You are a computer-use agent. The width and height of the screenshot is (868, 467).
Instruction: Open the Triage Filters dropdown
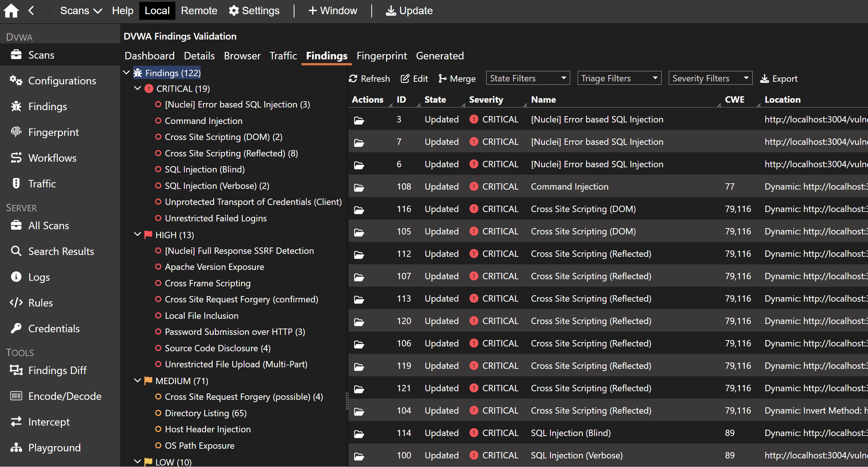click(x=619, y=78)
